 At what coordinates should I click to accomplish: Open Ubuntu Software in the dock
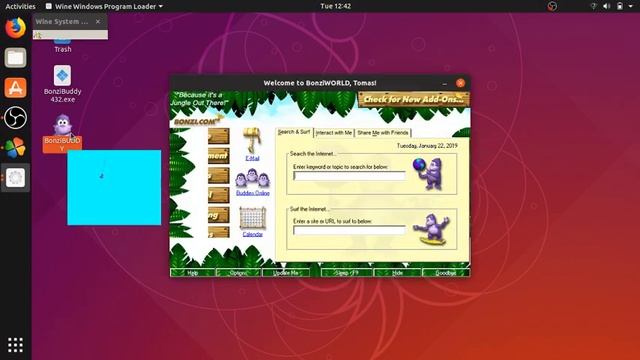(16, 88)
